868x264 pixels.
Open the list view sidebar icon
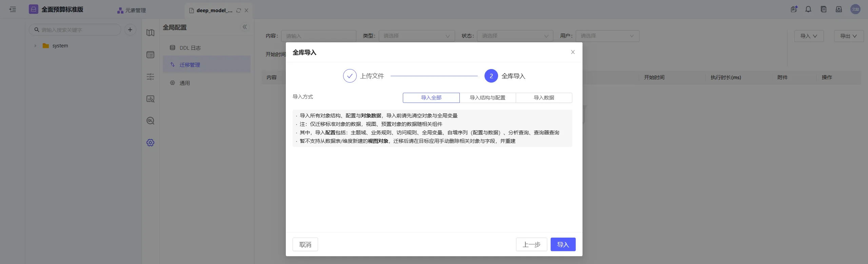coord(150,55)
